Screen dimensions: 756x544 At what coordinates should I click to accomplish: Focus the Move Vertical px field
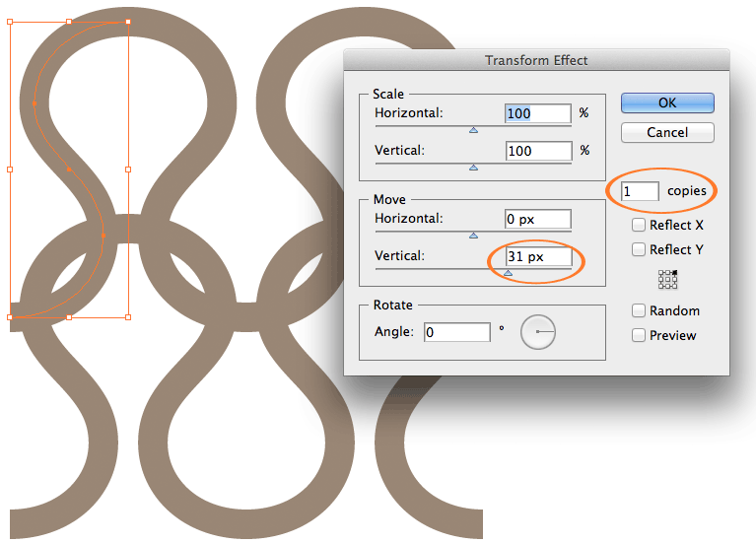click(x=538, y=256)
